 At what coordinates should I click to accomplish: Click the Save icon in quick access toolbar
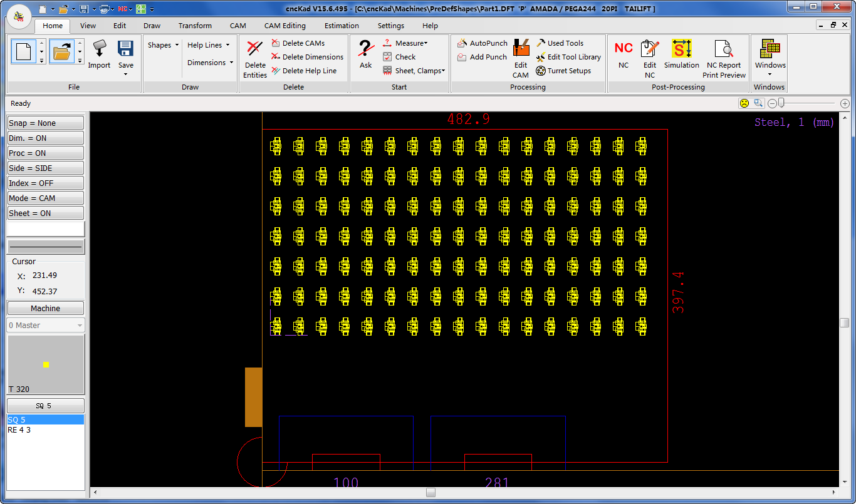tap(83, 9)
